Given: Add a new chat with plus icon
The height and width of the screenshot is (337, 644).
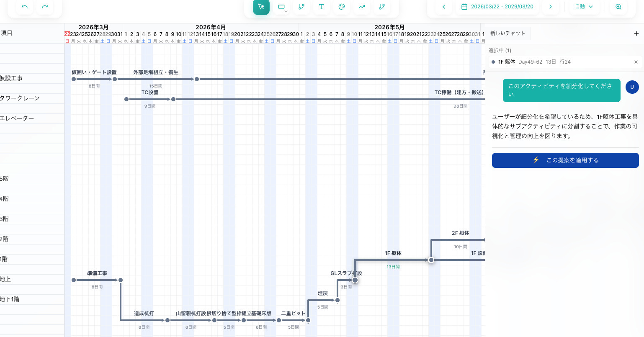Looking at the screenshot, I should pyautogui.click(x=636, y=33).
